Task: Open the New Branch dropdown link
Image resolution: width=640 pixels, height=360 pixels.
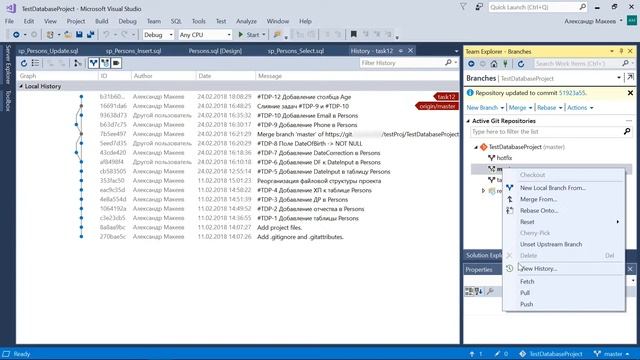Action: point(485,108)
